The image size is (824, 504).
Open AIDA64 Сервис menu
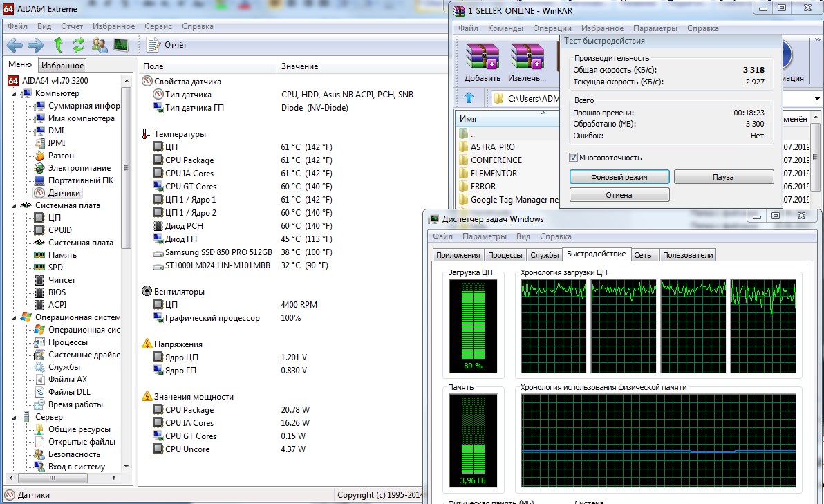[x=158, y=26]
